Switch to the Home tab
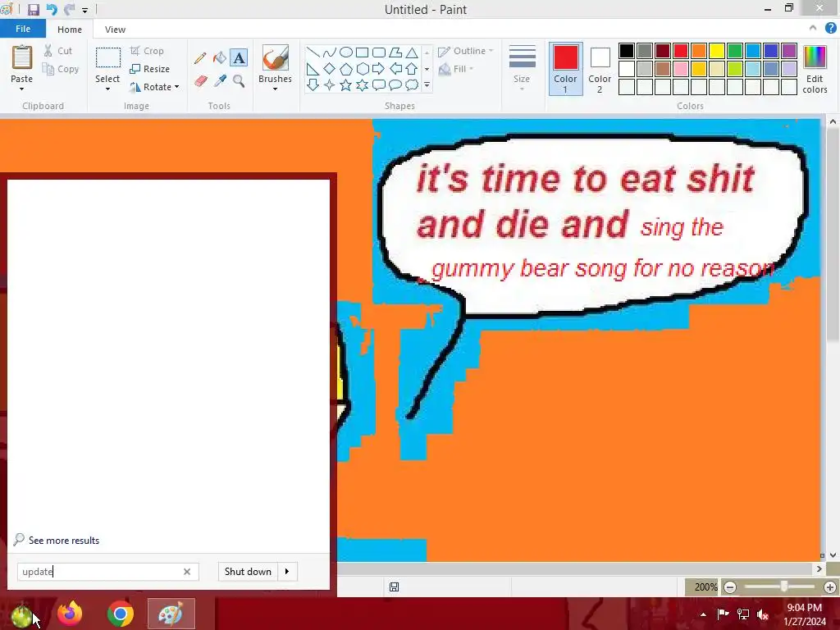This screenshot has width=840, height=630. coord(70,30)
